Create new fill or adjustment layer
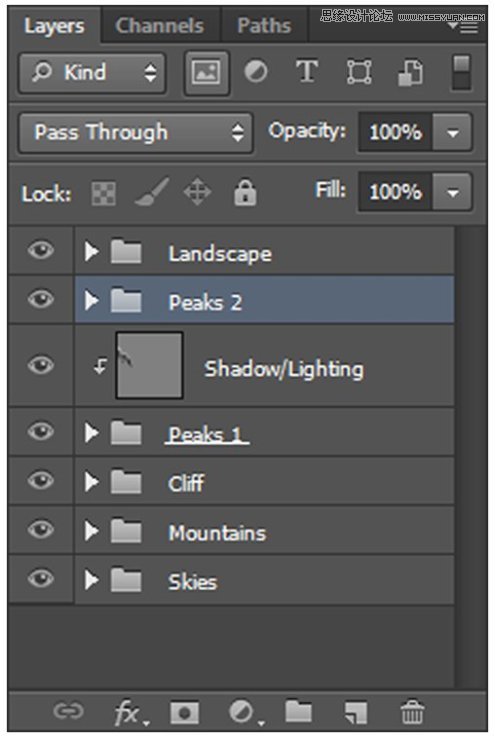495x740 pixels. [x=245, y=712]
